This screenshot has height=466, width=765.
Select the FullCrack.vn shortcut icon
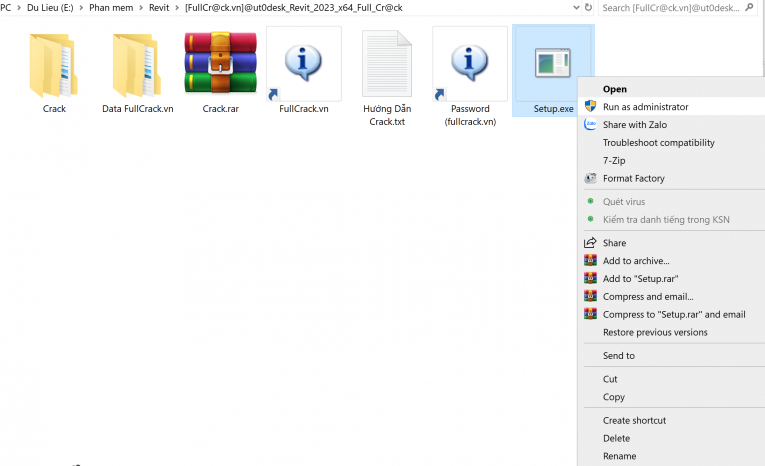pyautogui.click(x=303, y=64)
